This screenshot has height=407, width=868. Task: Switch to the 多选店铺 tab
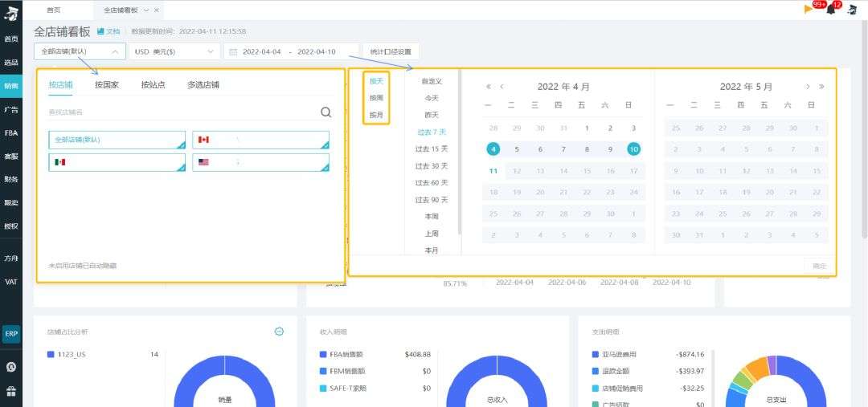click(203, 84)
